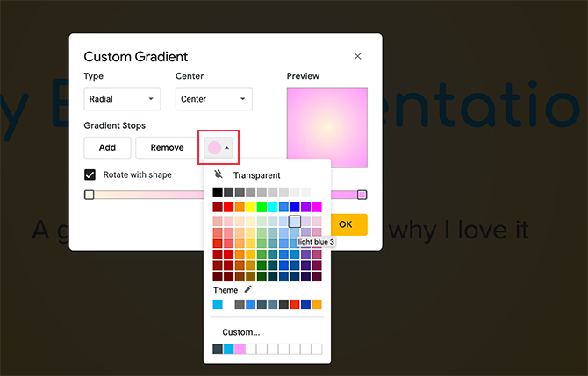Pick the black swatch
Screen dimensions: 588x376
pyautogui.click(x=218, y=193)
